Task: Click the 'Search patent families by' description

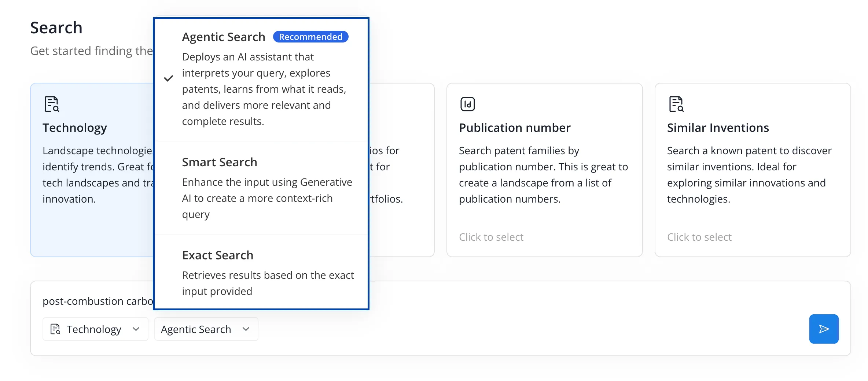Action: pos(519,151)
